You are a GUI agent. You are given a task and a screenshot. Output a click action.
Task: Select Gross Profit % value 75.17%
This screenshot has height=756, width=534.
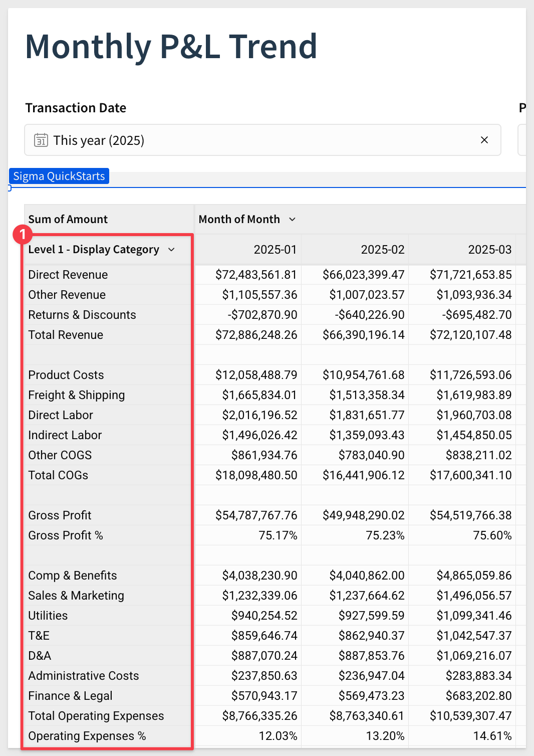tap(278, 535)
